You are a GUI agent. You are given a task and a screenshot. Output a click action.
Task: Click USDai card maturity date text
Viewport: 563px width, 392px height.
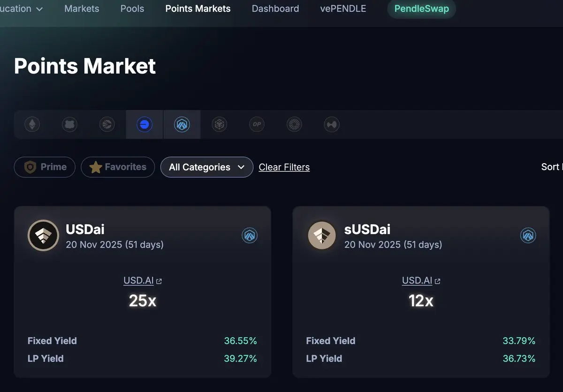pos(114,245)
